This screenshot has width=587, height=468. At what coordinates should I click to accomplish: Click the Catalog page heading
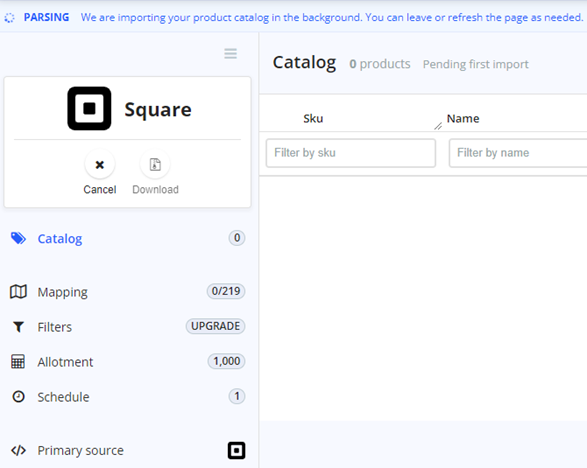pyautogui.click(x=304, y=63)
